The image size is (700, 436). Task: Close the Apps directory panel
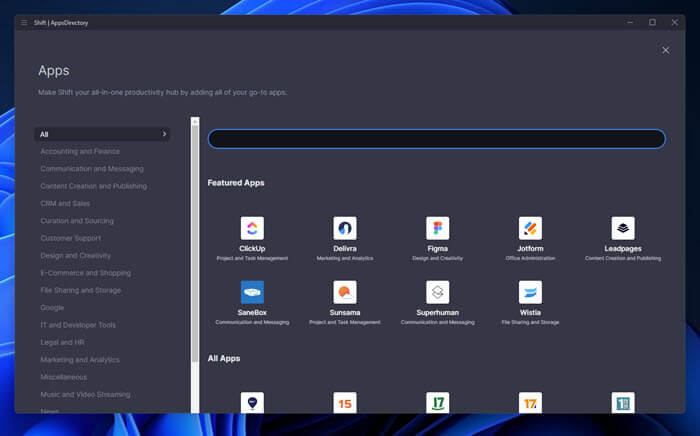665,50
